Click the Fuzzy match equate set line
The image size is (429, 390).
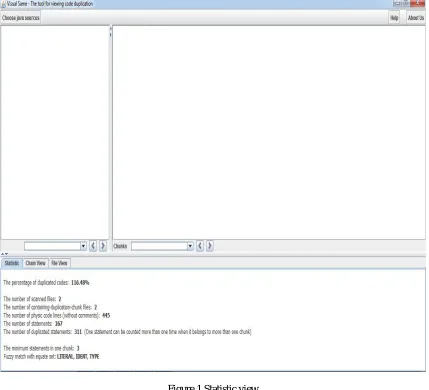click(x=51, y=357)
